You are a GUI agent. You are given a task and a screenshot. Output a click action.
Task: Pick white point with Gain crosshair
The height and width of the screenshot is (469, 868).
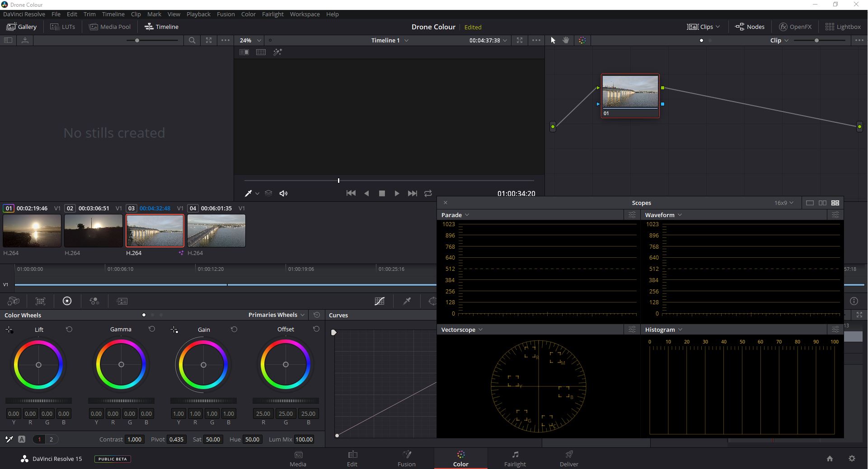tap(174, 330)
